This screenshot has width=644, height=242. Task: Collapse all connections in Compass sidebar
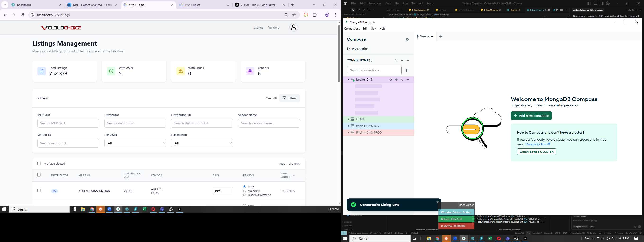click(396, 60)
